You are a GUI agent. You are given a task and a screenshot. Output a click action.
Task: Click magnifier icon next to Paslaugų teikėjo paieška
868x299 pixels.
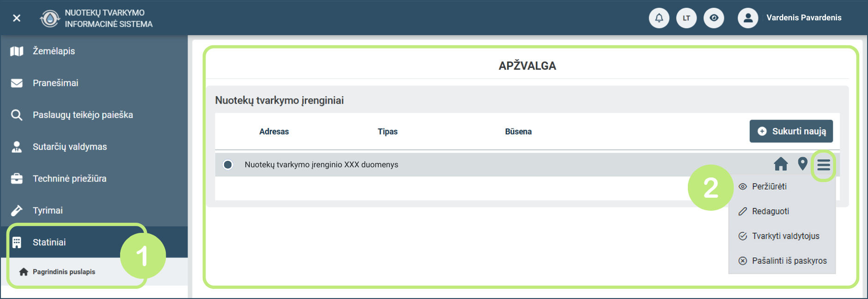coord(17,115)
